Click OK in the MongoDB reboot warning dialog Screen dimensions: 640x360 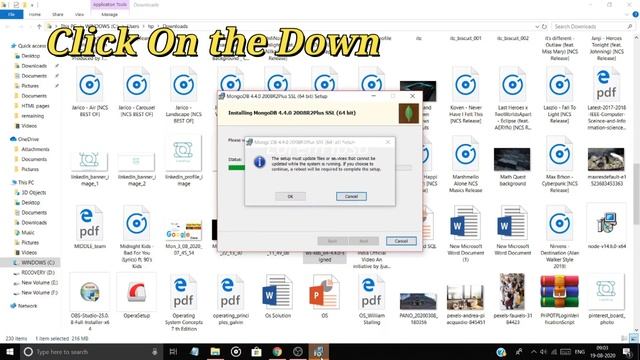pos(290,196)
